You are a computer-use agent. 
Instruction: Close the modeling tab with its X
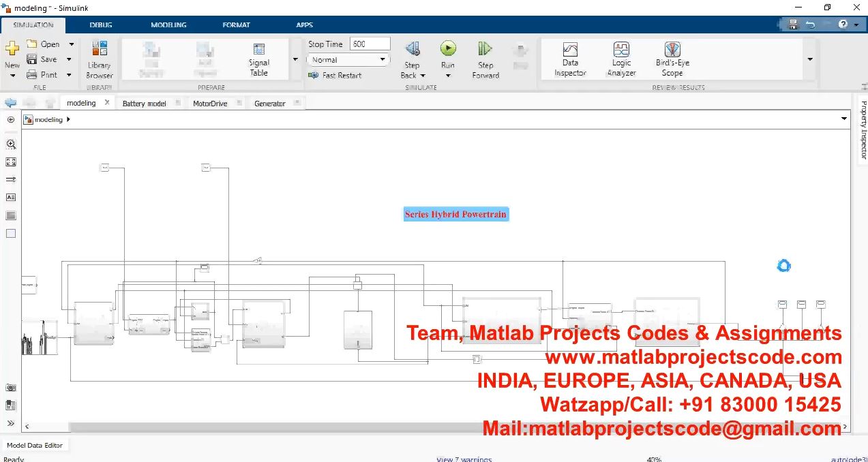[107, 102]
